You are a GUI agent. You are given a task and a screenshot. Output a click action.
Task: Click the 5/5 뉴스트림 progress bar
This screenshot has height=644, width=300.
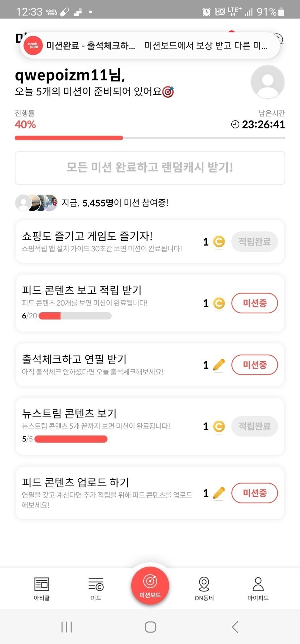pyautogui.click(x=71, y=439)
